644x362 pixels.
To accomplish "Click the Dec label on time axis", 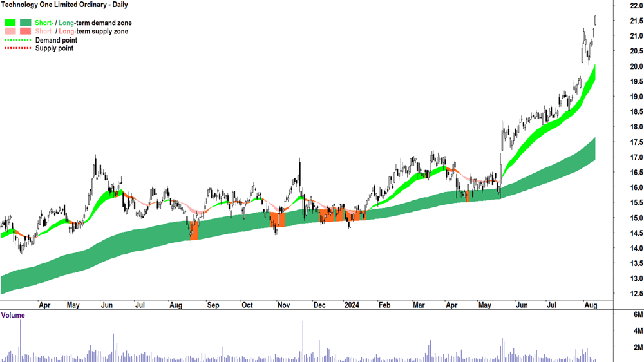I will click(319, 305).
